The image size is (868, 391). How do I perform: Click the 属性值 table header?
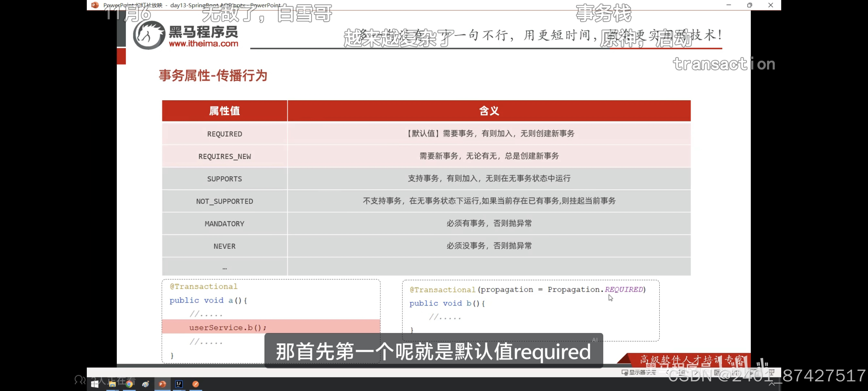pyautogui.click(x=224, y=111)
